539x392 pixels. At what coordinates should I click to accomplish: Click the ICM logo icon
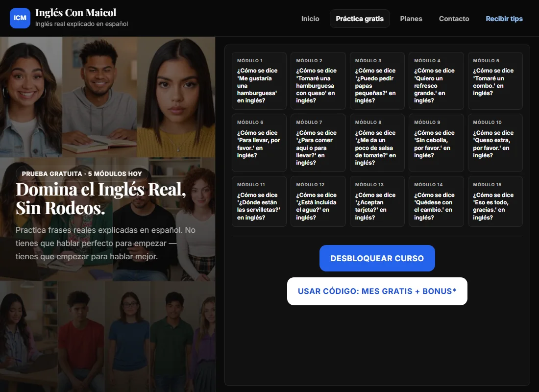(x=20, y=18)
